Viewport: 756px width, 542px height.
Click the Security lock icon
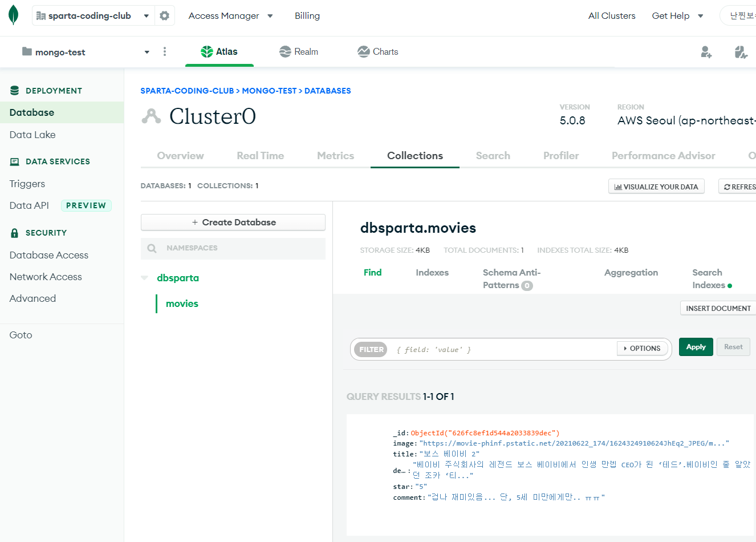tap(15, 233)
